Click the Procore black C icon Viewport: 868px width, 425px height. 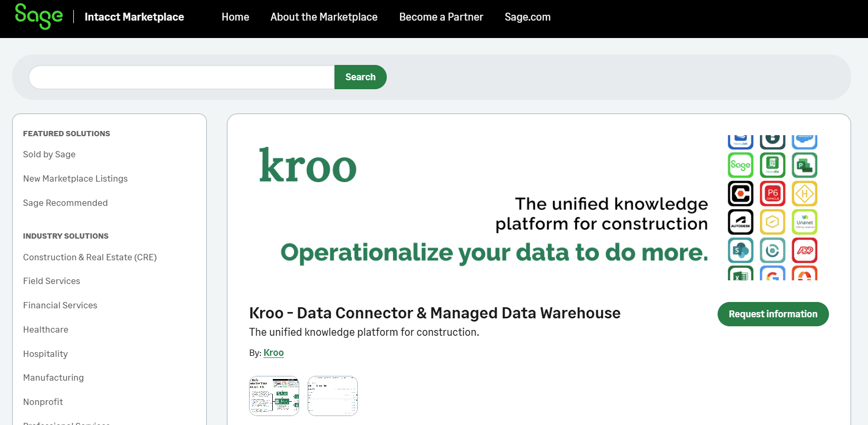click(740, 194)
